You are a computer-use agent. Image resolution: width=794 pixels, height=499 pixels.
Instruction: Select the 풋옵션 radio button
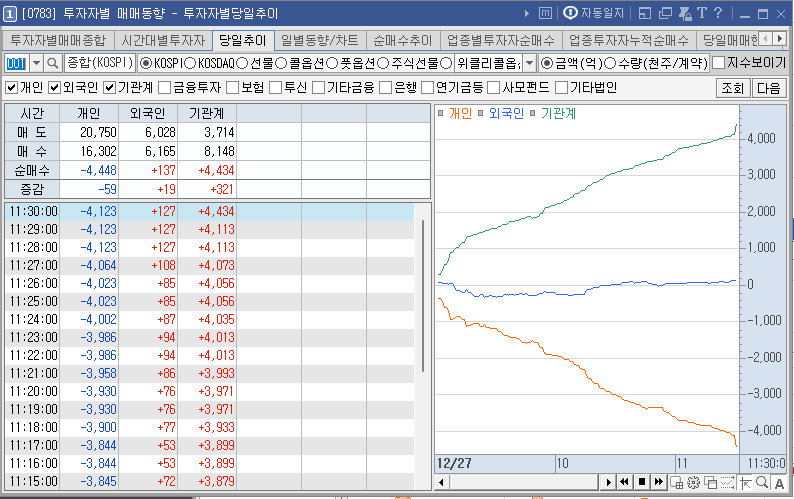pos(332,63)
